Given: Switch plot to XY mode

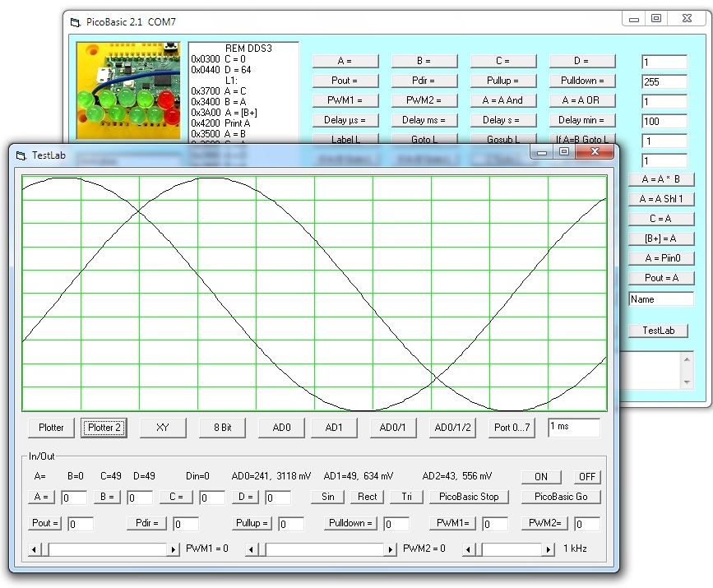Looking at the screenshot, I should pos(163,428).
